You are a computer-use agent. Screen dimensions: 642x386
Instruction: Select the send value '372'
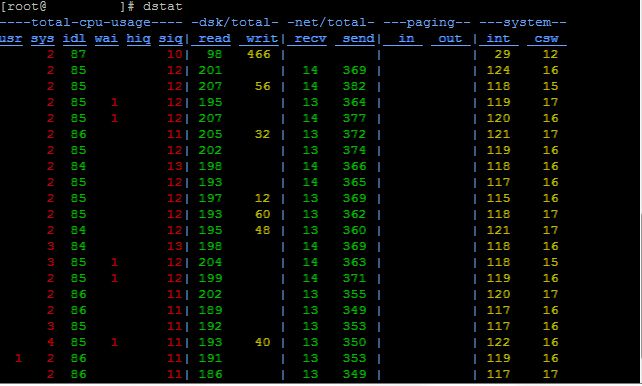[355, 134]
